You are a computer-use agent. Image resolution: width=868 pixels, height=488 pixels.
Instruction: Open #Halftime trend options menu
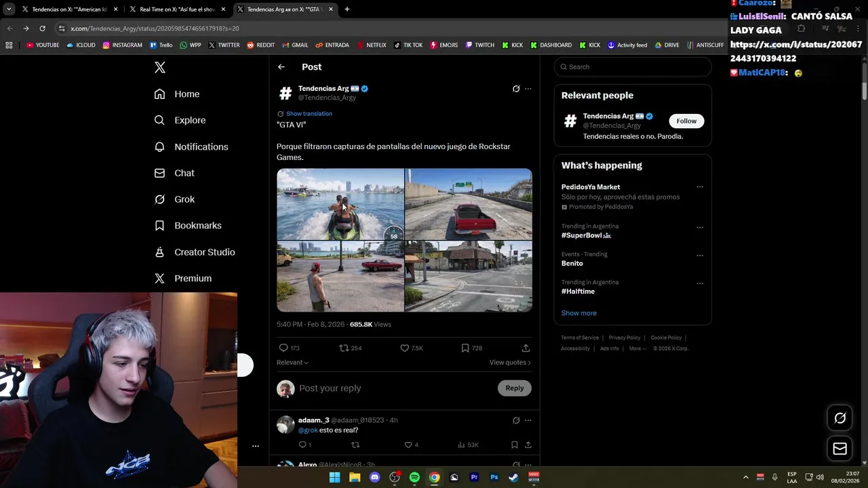[x=700, y=283]
